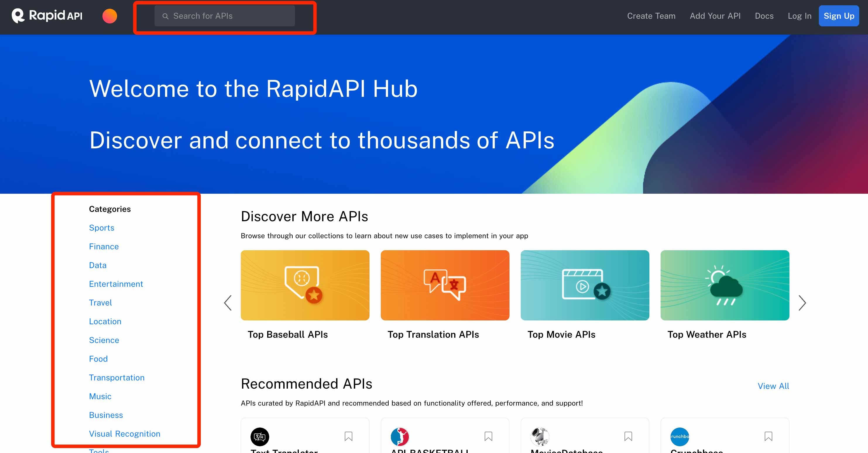Select the Sports category link

point(102,228)
